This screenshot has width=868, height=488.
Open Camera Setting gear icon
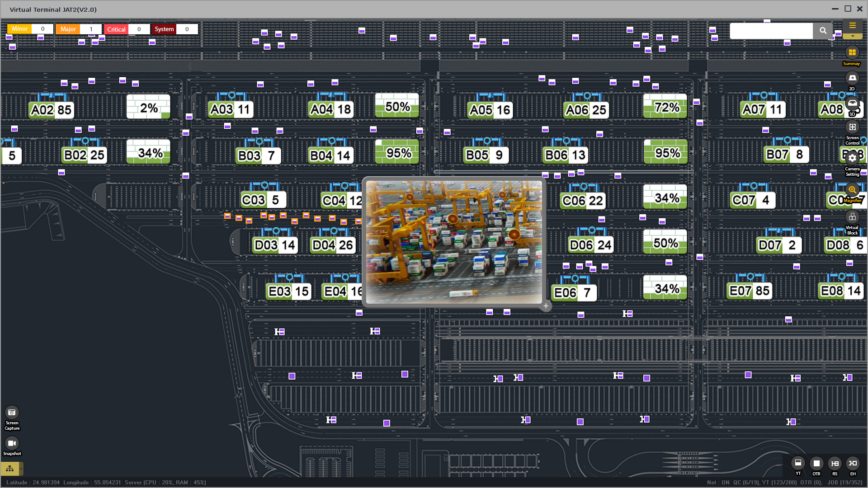852,158
